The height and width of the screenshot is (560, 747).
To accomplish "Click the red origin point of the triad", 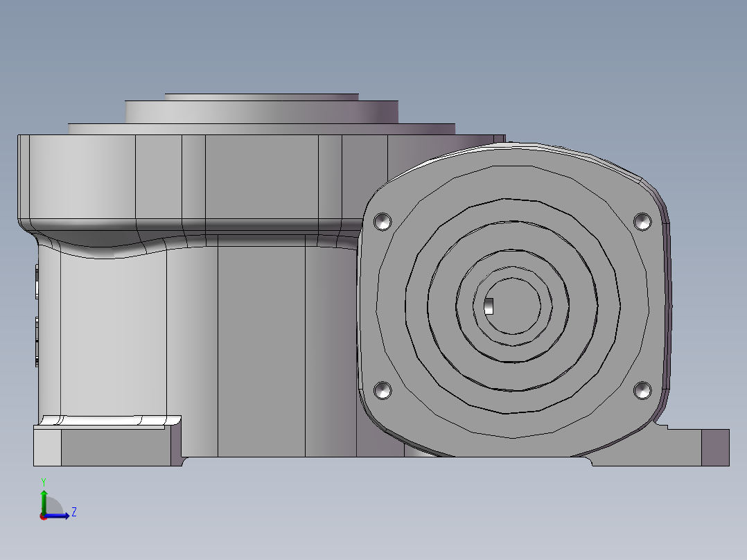I will click(43, 516).
